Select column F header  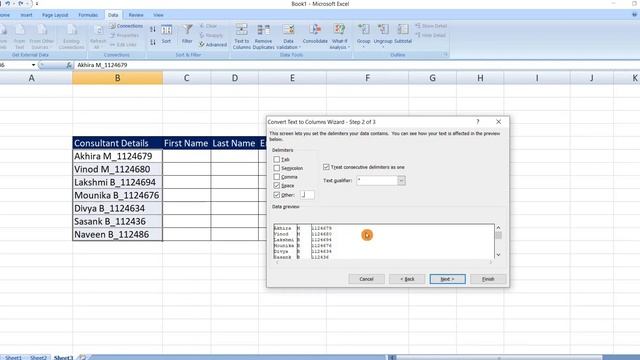pos(367,78)
